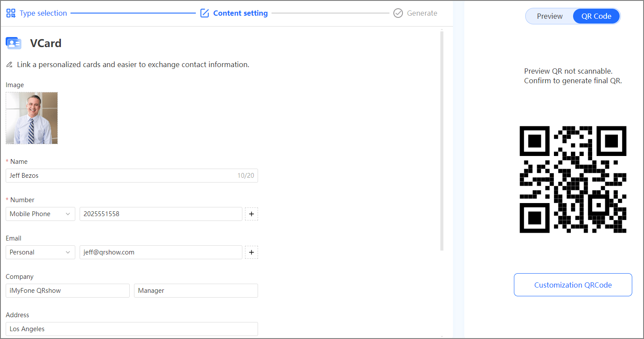Add another email with plus button
The image size is (644, 339).
[x=252, y=252]
